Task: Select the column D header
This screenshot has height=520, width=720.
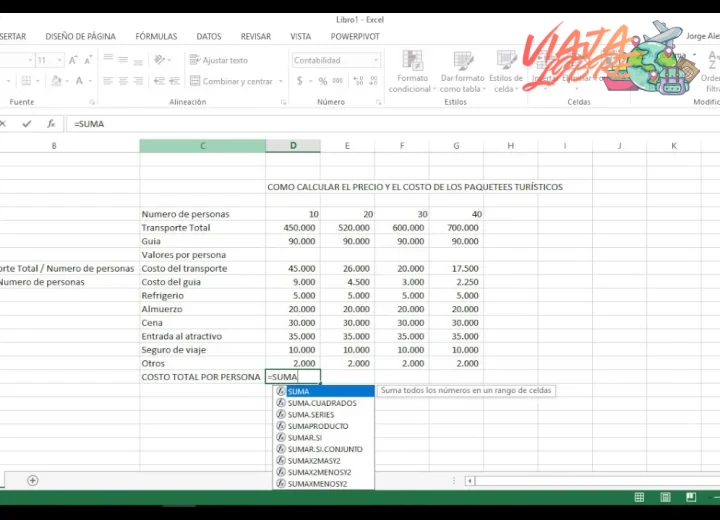Action: point(293,146)
